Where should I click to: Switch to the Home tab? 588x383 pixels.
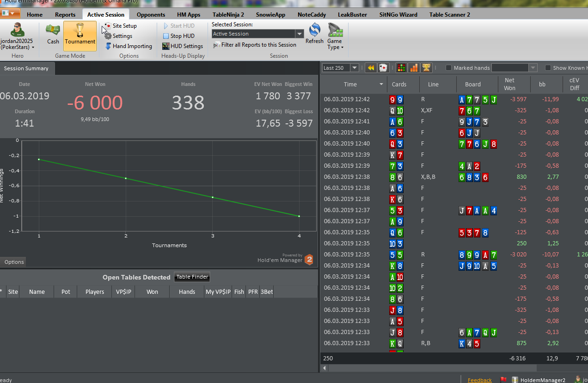click(35, 14)
